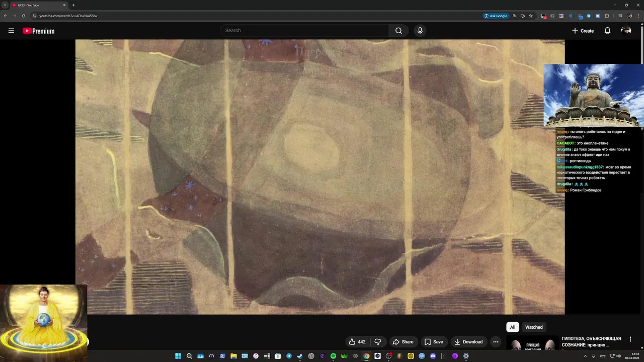Save the video to a playlist
The height and width of the screenshot is (362, 644).
coord(433,342)
